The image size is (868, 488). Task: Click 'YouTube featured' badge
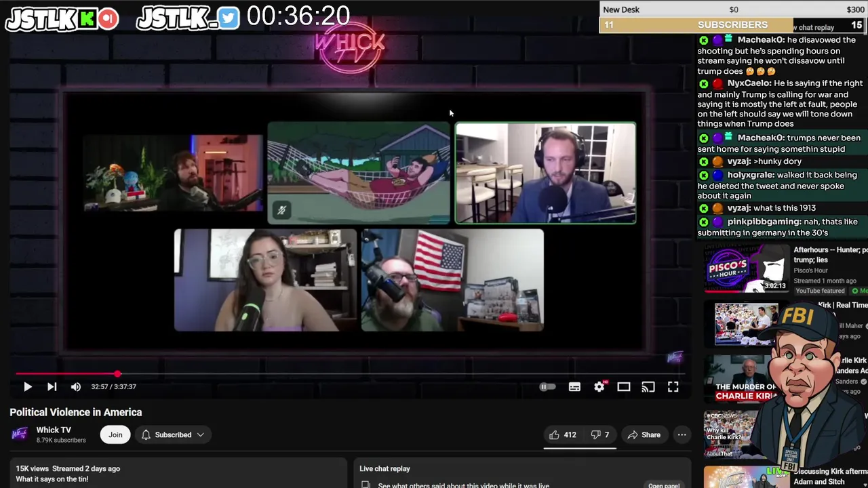pos(820,291)
